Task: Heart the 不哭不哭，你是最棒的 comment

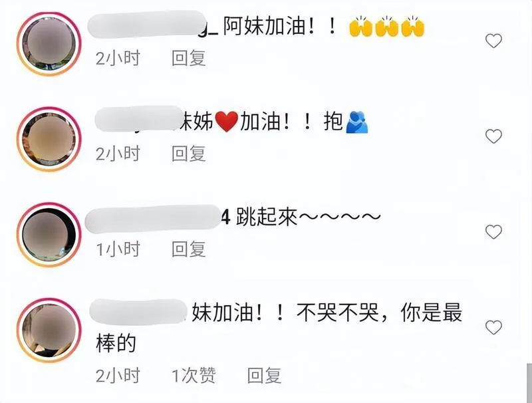Action: point(493,327)
